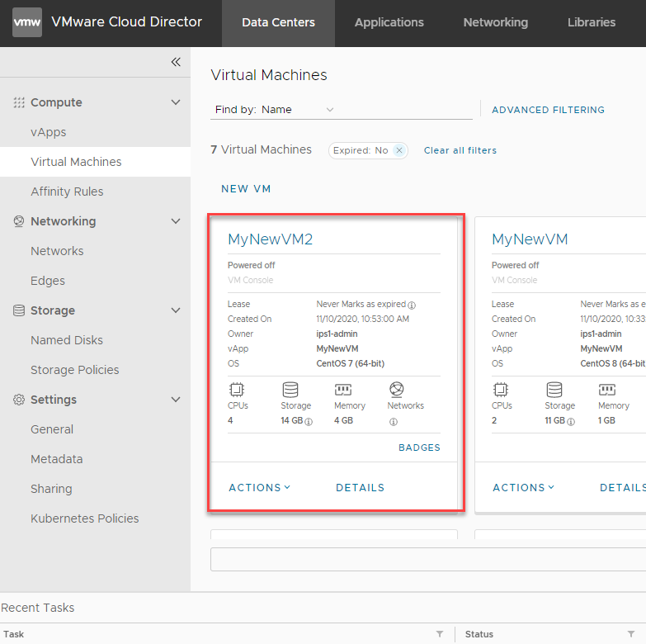The height and width of the screenshot is (644, 646).
Task: Filter the Status column in Recent Tasks
Action: click(x=631, y=634)
